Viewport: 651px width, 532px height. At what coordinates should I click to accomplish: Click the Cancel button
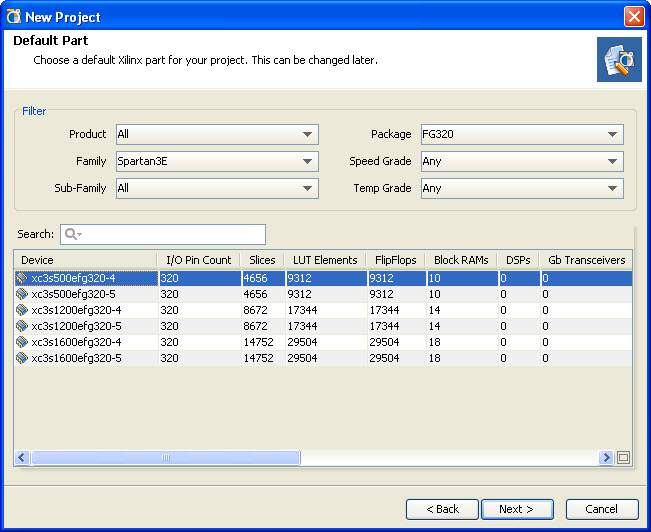pyautogui.click(x=602, y=509)
